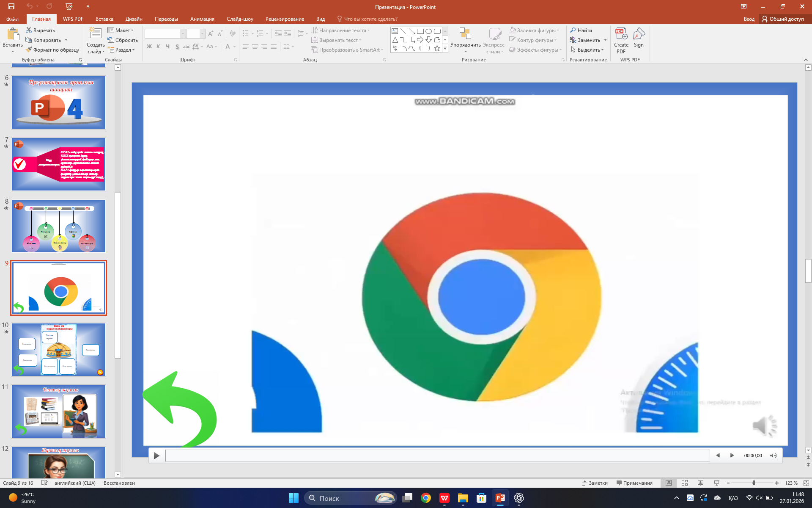Click the Save icon in the title bar
This screenshot has height=508, width=812.
pos(11,6)
